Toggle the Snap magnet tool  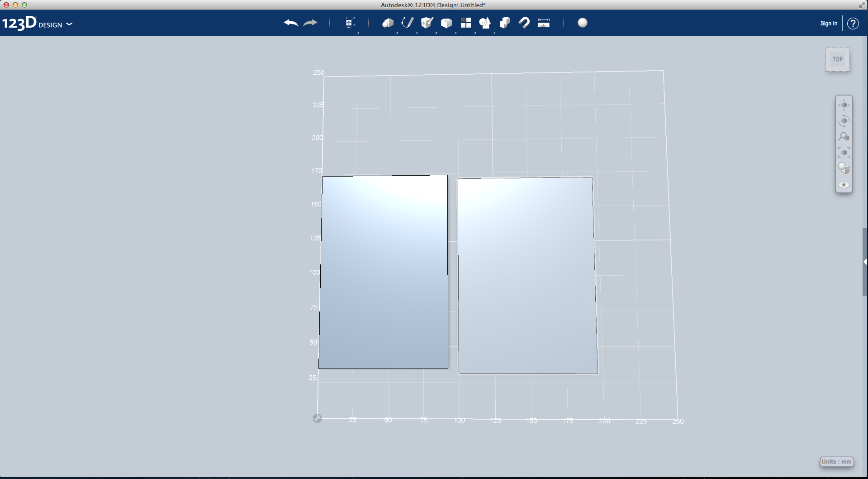click(524, 23)
